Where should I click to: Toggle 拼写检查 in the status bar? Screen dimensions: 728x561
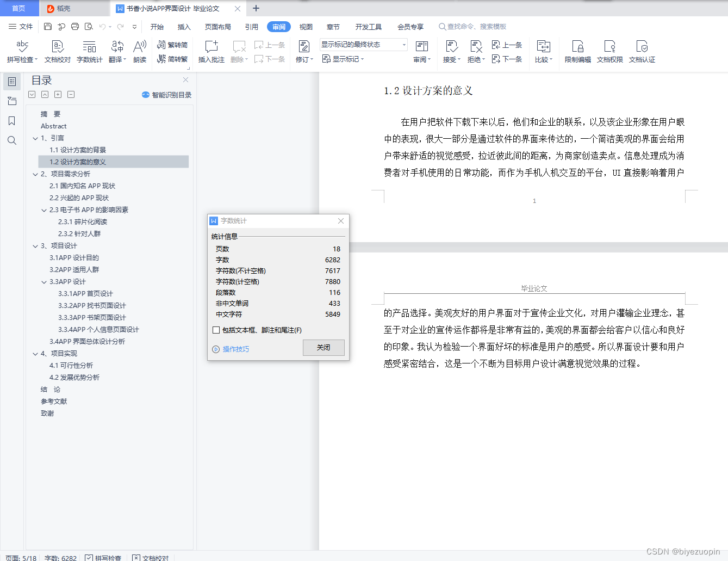(x=103, y=557)
